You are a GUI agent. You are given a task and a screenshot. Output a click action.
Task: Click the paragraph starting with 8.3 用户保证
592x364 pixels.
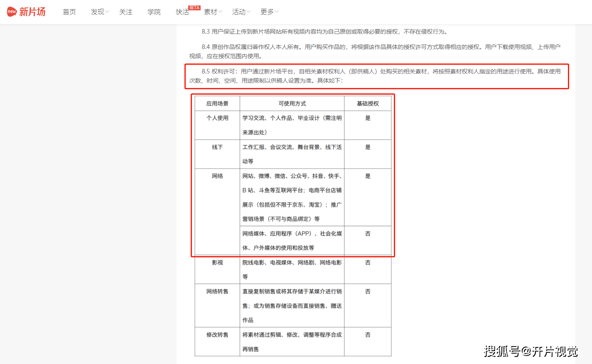pos(324,32)
